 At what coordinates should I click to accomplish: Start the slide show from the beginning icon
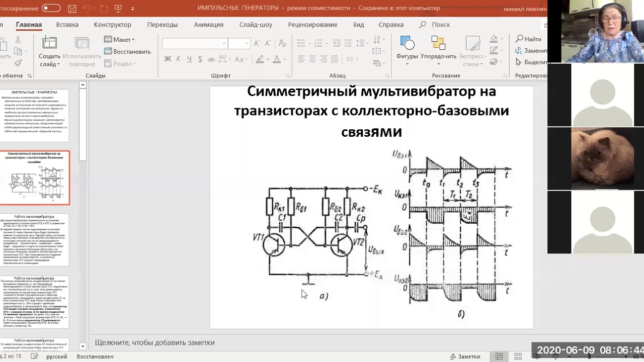click(x=118, y=9)
